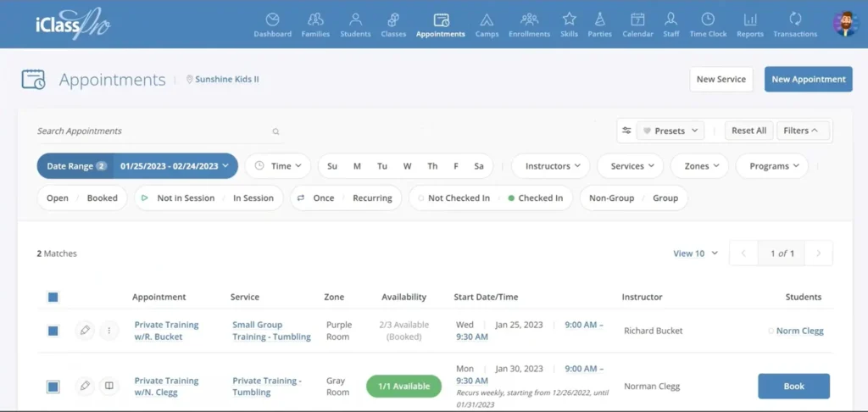Image resolution: width=868 pixels, height=412 pixels.
Task: Toggle the Non-Group filter
Action: coord(611,198)
